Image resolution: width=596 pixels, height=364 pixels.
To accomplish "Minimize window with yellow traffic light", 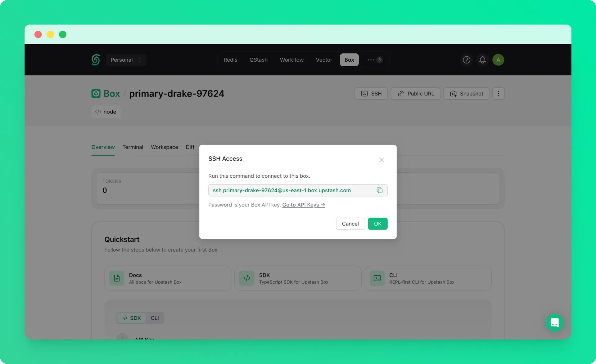I will tap(50, 34).
